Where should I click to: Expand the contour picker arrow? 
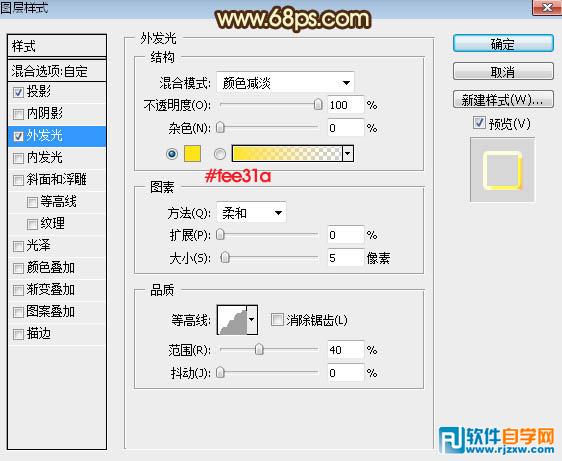click(252, 320)
